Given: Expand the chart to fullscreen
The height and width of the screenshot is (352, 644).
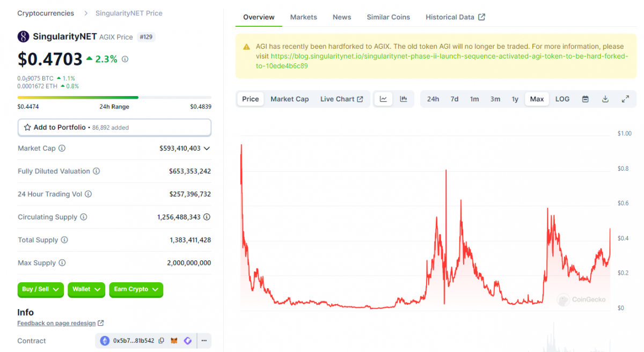Looking at the screenshot, I should [625, 99].
